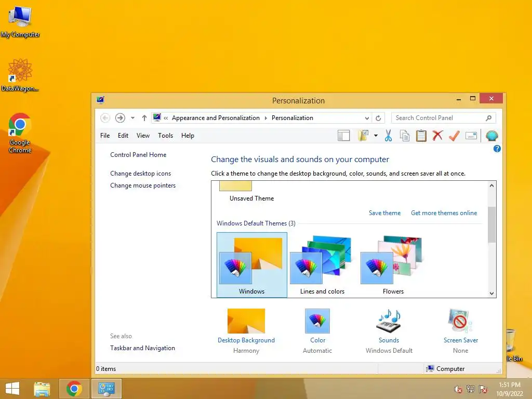
Task: Open the folder options toolbar icon
Action: 363,136
